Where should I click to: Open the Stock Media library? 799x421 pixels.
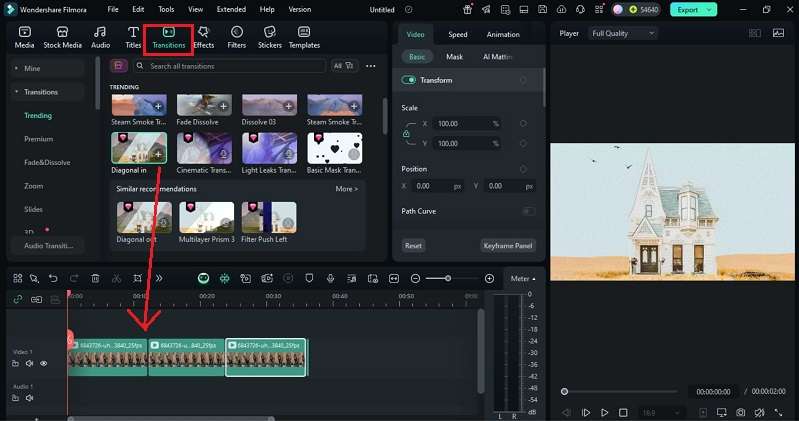click(x=62, y=37)
